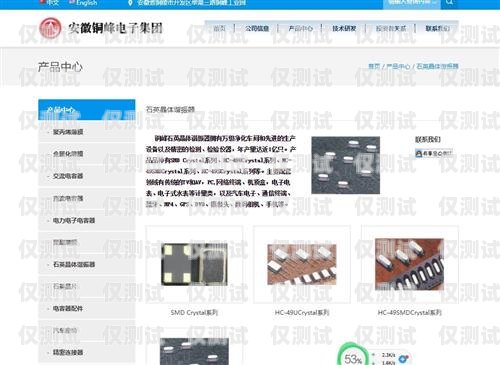Click the 安徽铜峰电子集团 company name
This screenshot has width=500, height=365.
(115, 28)
